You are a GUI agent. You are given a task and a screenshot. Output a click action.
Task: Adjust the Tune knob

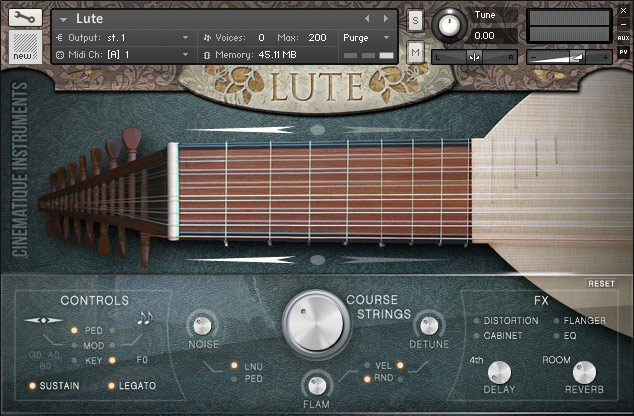pos(449,25)
